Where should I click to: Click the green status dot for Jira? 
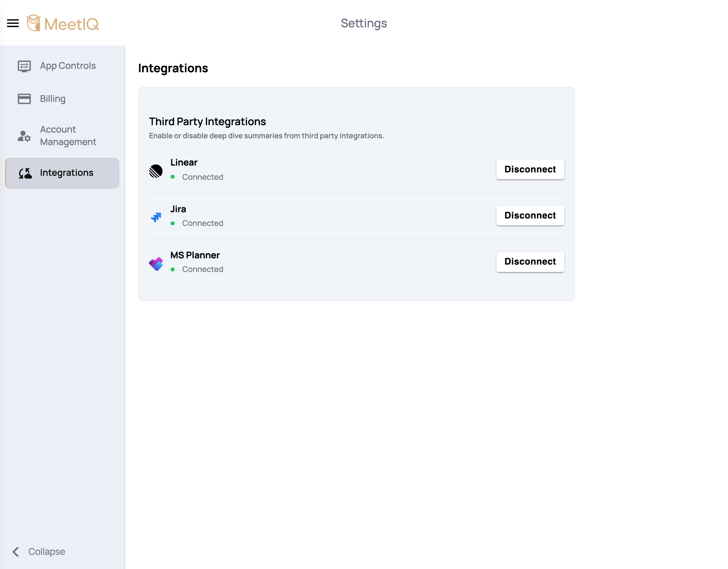(x=173, y=223)
